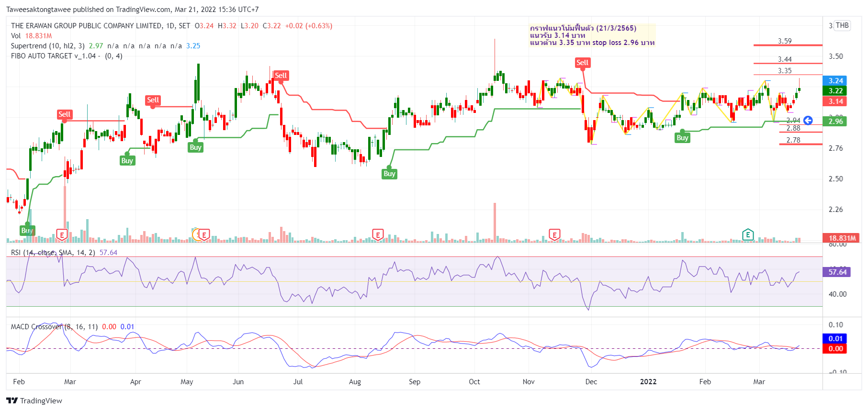Image resolution: width=868 pixels, height=411 pixels.
Task: Click the red 3.14 price label
Action: pos(835,101)
